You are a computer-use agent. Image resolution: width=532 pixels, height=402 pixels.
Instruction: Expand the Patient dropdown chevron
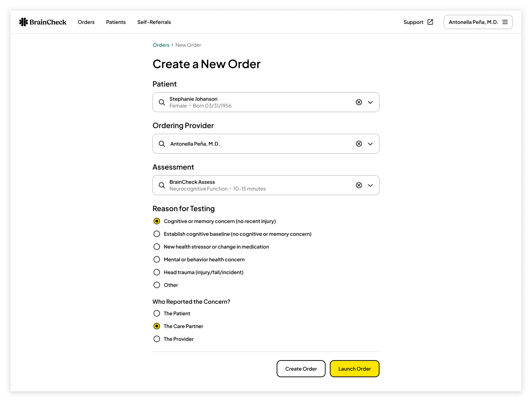pos(370,102)
